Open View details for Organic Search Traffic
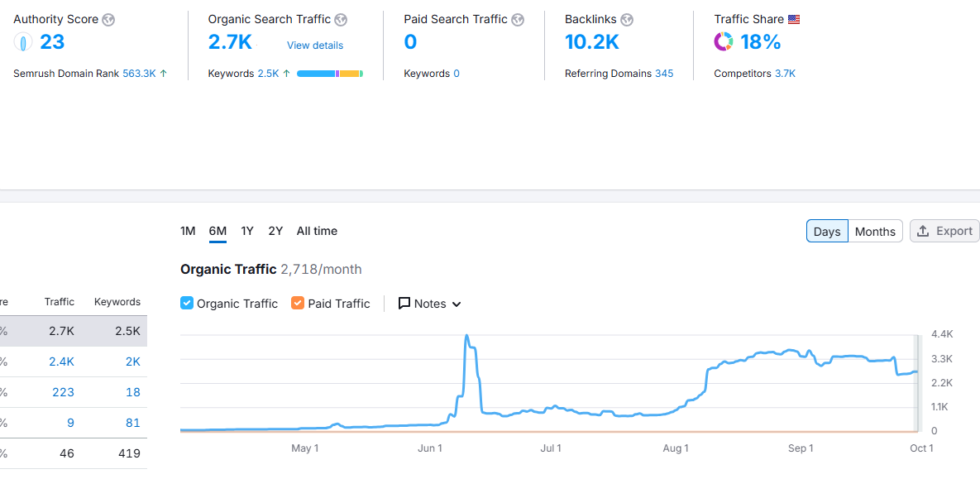This screenshot has height=479, width=980. pyautogui.click(x=314, y=46)
